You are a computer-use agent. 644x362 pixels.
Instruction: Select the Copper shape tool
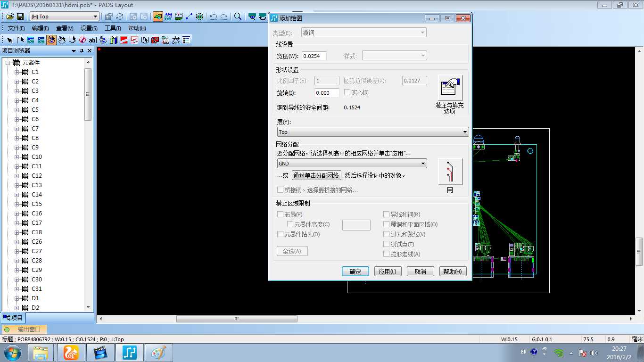pos(31,40)
